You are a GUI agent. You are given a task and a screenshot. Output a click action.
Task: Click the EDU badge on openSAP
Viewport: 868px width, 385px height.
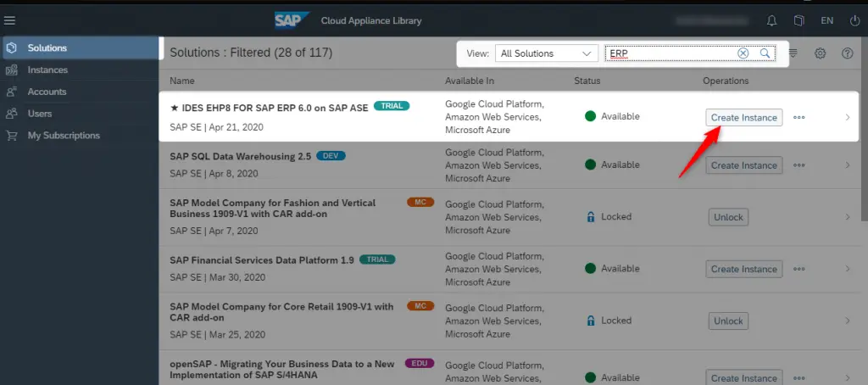tap(420, 364)
